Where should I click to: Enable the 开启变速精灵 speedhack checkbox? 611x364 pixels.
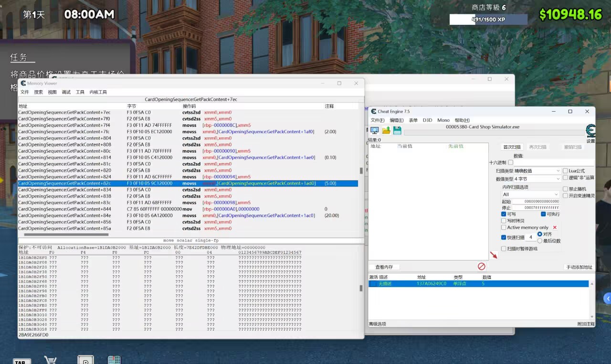(x=565, y=196)
